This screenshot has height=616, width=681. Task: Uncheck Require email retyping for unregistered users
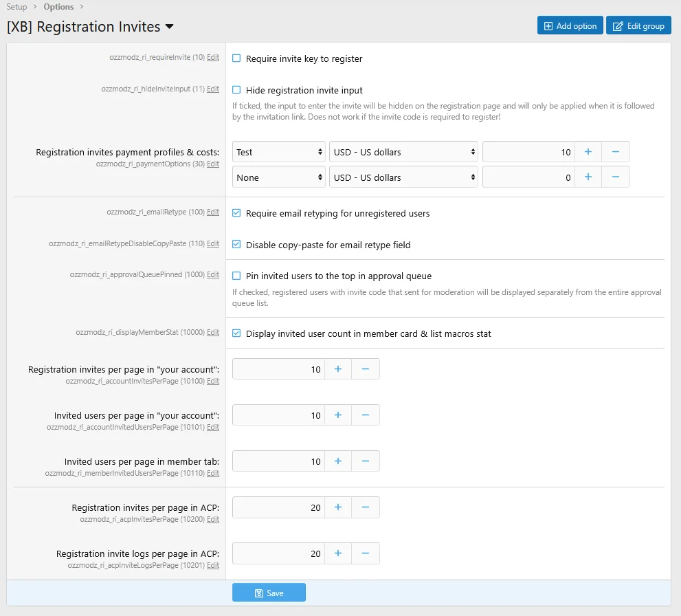(x=236, y=213)
